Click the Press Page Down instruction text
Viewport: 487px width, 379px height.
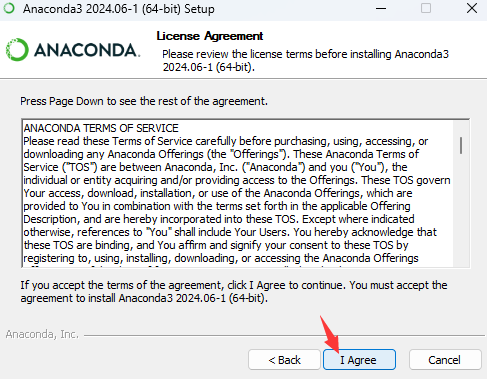144,101
